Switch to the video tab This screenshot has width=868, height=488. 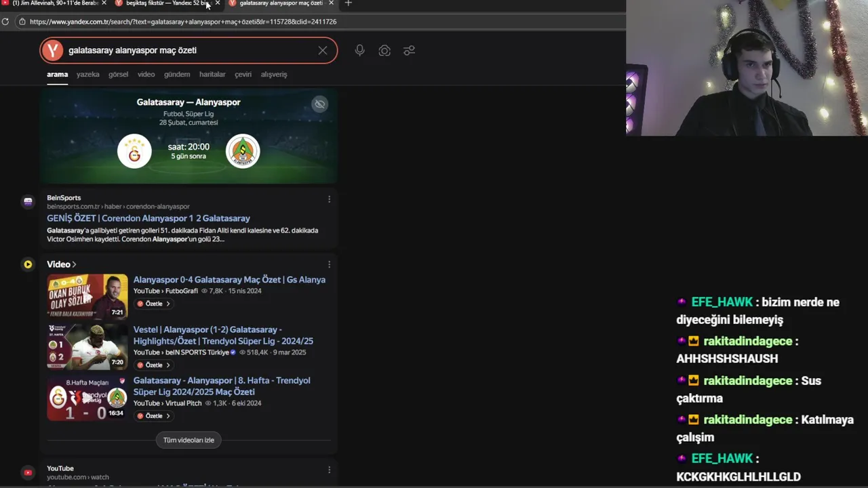point(146,75)
